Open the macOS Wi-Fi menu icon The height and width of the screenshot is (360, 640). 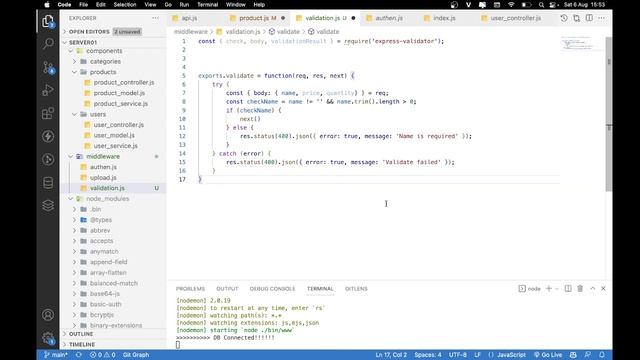pos(511,5)
